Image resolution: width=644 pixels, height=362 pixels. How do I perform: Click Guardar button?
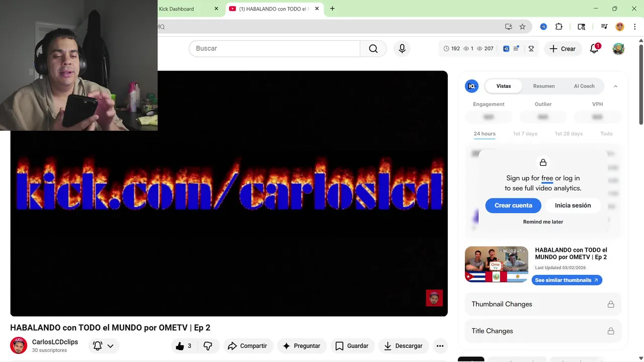tap(352, 346)
